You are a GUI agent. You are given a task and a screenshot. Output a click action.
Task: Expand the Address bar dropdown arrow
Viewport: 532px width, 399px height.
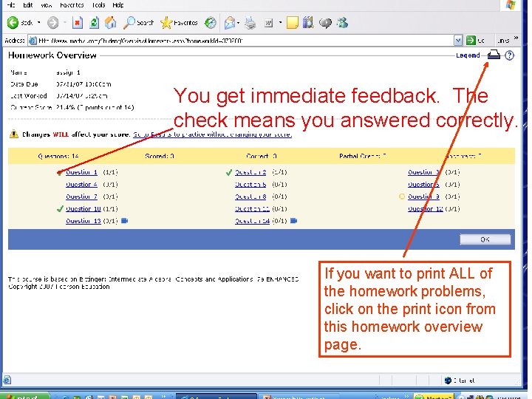pyautogui.click(x=458, y=41)
